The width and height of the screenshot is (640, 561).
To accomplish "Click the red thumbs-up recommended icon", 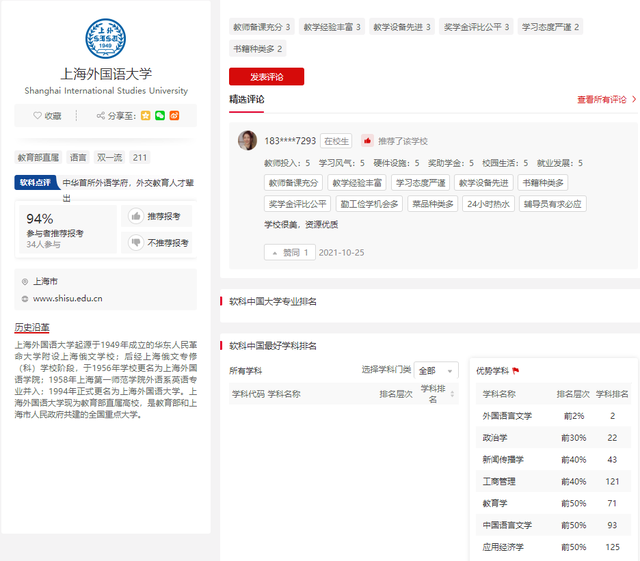I will [x=367, y=141].
